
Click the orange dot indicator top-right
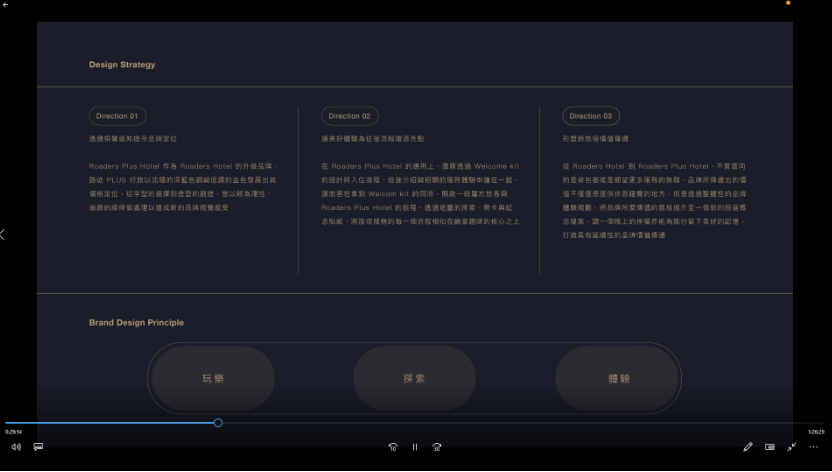click(x=788, y=3)
